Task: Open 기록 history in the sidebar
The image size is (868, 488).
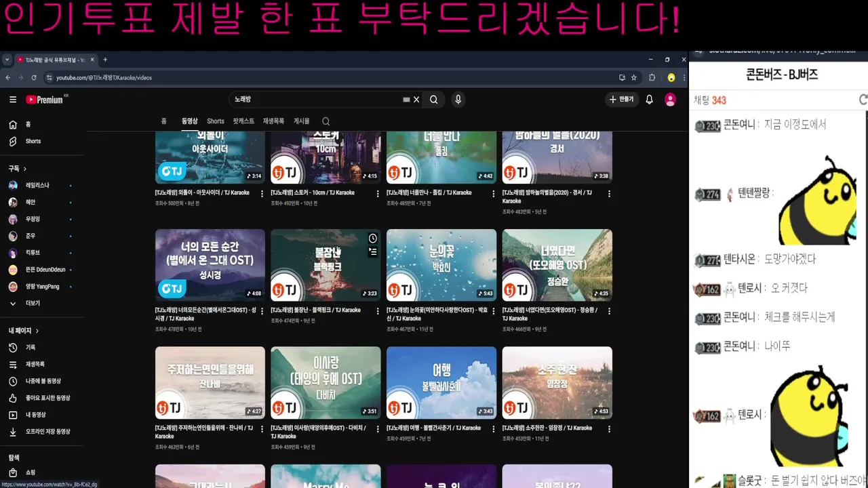Action: point(41,347)
